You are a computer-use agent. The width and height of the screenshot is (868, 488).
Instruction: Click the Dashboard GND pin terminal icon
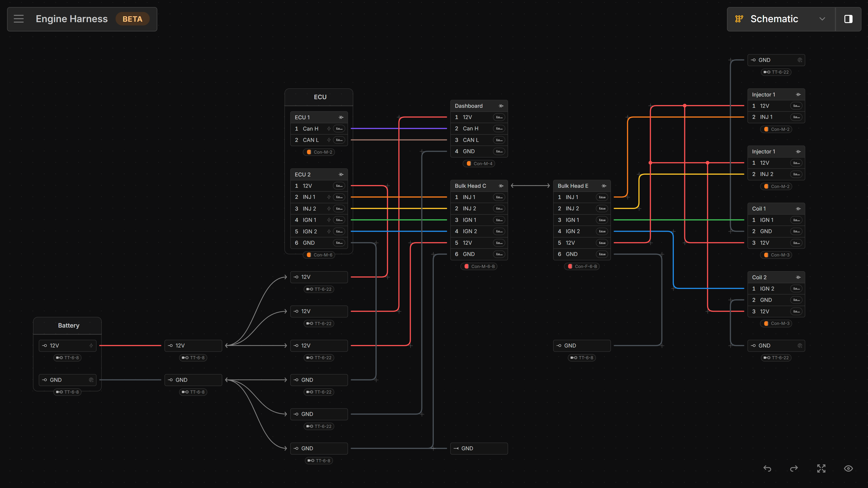click(x=499, y=151)
